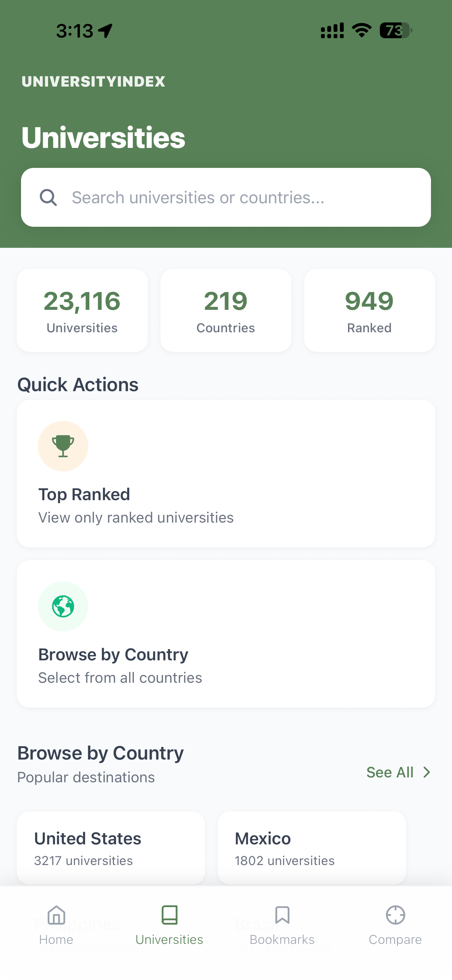Open the Top Ranked quick action card
The width and height of the screenshot is (452, 980).
(x=226, y=474)
